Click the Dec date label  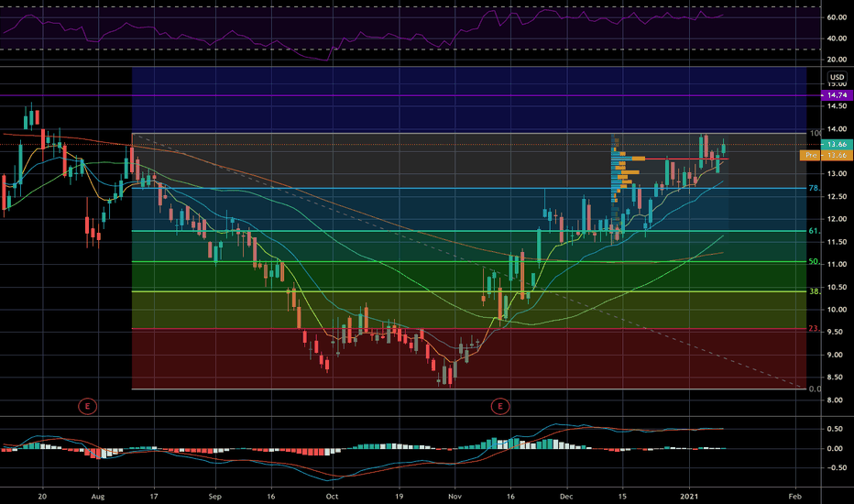(566, 497)
